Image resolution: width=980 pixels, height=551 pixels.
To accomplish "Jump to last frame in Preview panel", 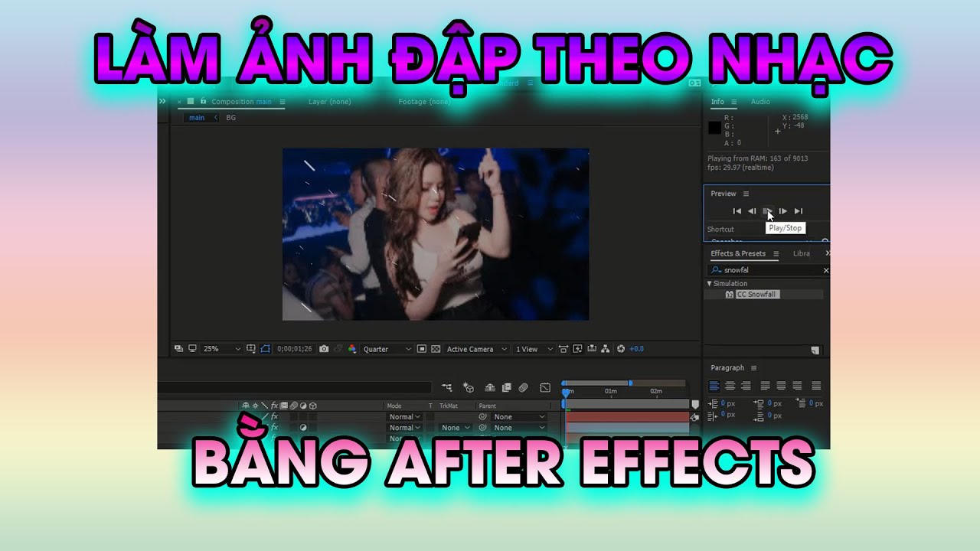I will (x=799, y=211).
